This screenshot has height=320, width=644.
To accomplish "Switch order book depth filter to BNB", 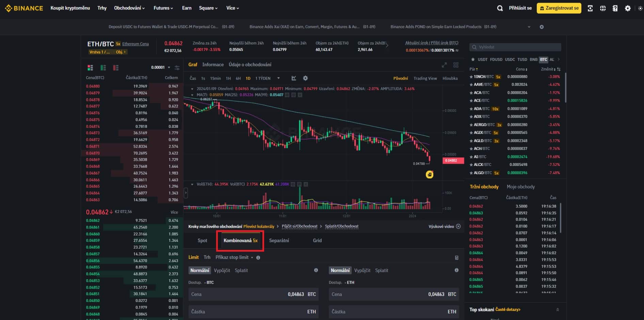I will click(533, 59).
